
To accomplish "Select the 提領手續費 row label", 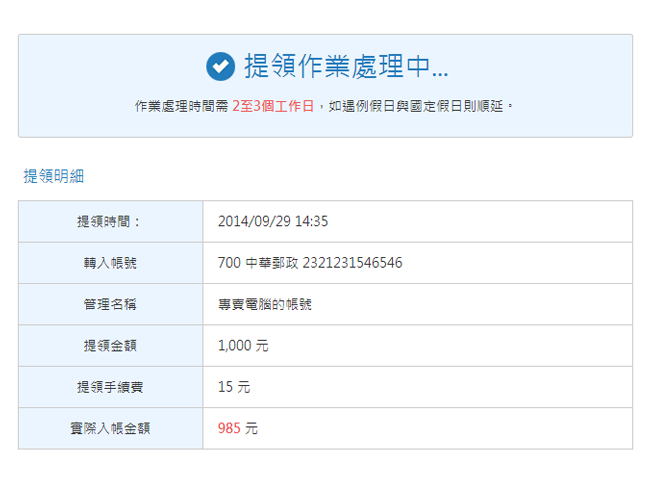I will 110,387.
